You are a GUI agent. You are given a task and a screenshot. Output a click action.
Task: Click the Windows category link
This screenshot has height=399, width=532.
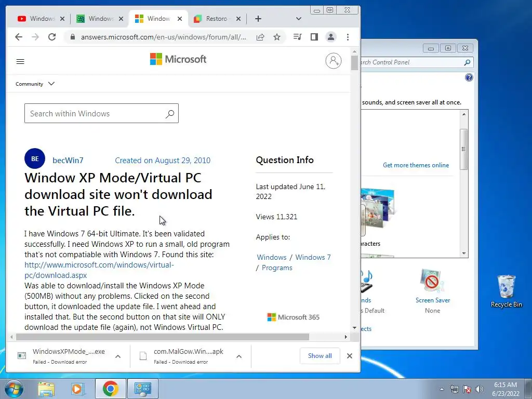[271, 257]
